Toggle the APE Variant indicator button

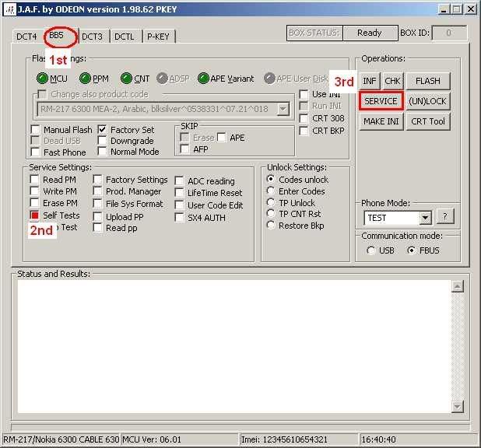pos(203,79)
